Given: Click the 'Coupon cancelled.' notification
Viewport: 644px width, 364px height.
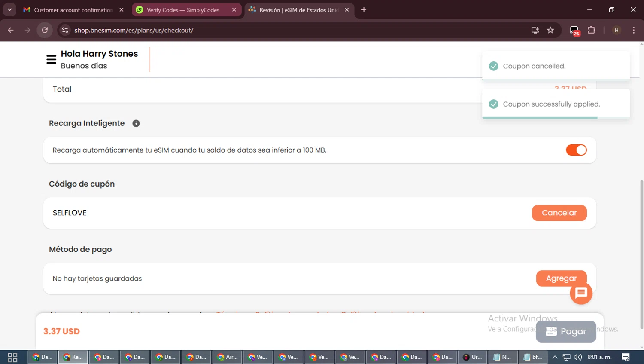Looking at the screenshot, I should pos(556,66).
